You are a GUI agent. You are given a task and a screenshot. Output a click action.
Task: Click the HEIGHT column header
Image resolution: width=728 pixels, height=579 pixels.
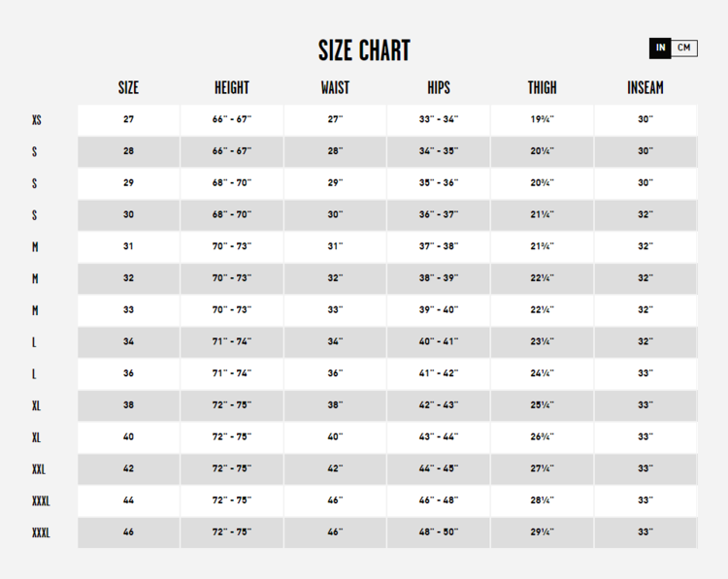click(x=232, y=88)
